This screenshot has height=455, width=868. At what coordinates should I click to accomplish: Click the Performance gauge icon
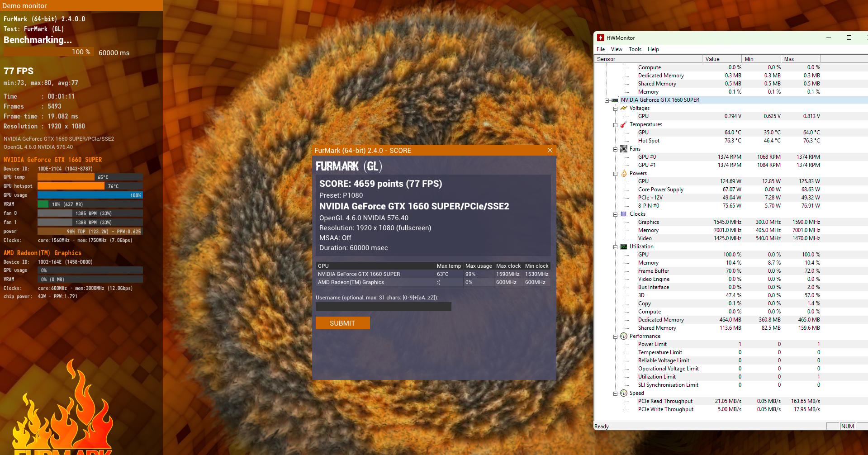coord(624,336)
